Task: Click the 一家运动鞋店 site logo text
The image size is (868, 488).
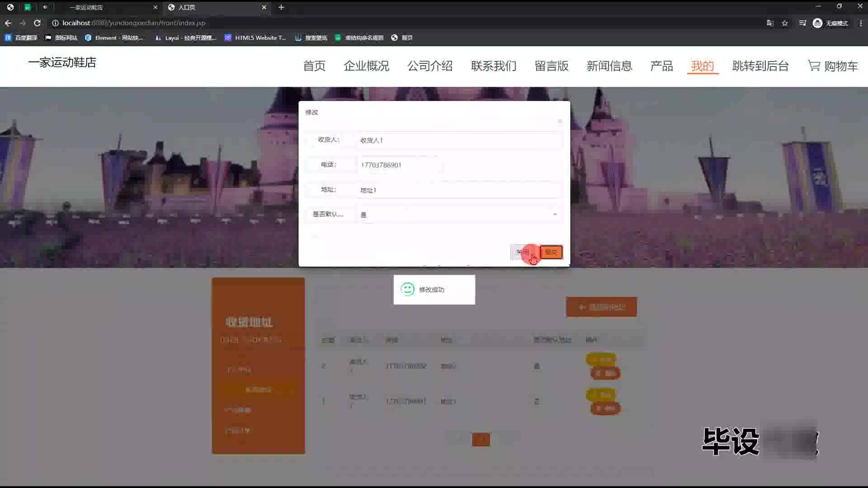Action: pyautogui.click(x=62, y=62)
